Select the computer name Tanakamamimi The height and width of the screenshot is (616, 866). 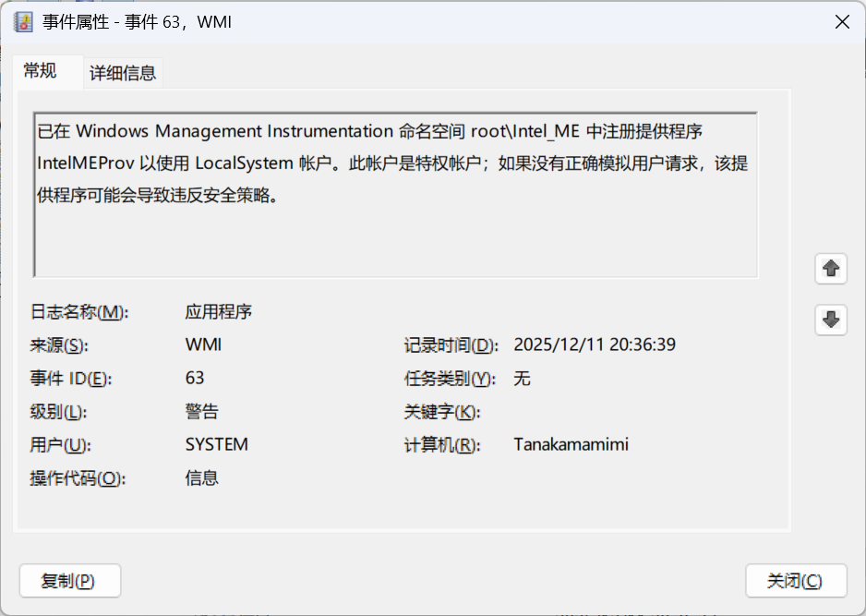pos(571,445)
